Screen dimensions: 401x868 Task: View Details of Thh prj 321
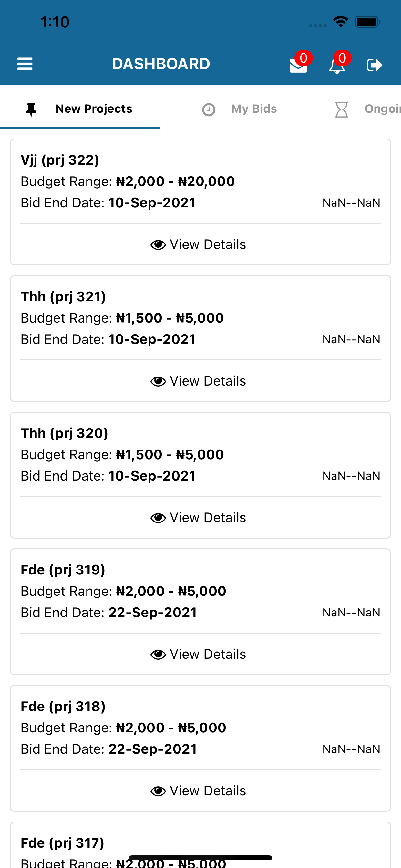pos(199,381)
